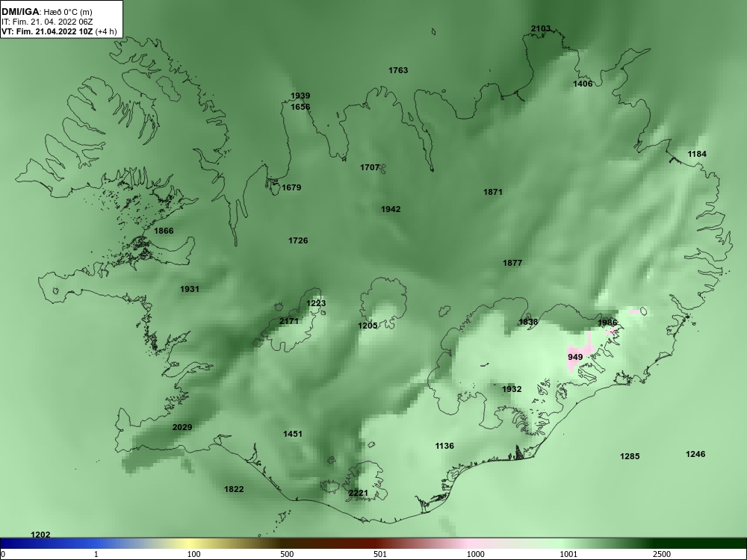Viewport: 747px width, 560px height.
Task: Select the 1 tick on the color scale
Action: click(96, 554)
